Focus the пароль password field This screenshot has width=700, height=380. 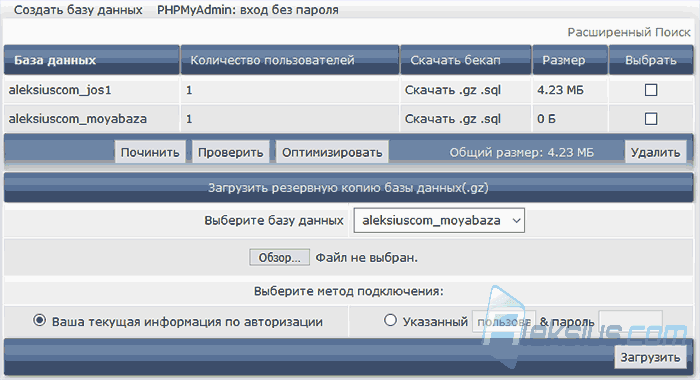pyautogui.click(x=630, y=322)
